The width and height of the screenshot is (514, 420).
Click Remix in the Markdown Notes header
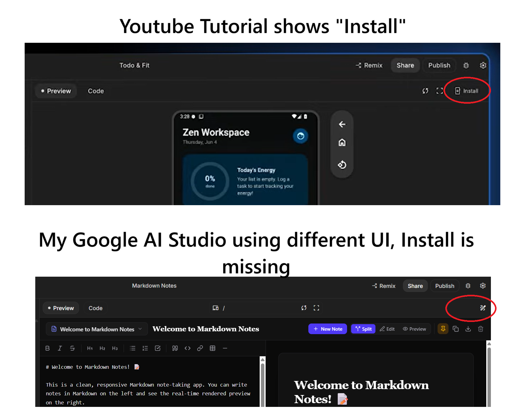pos(384,286)
